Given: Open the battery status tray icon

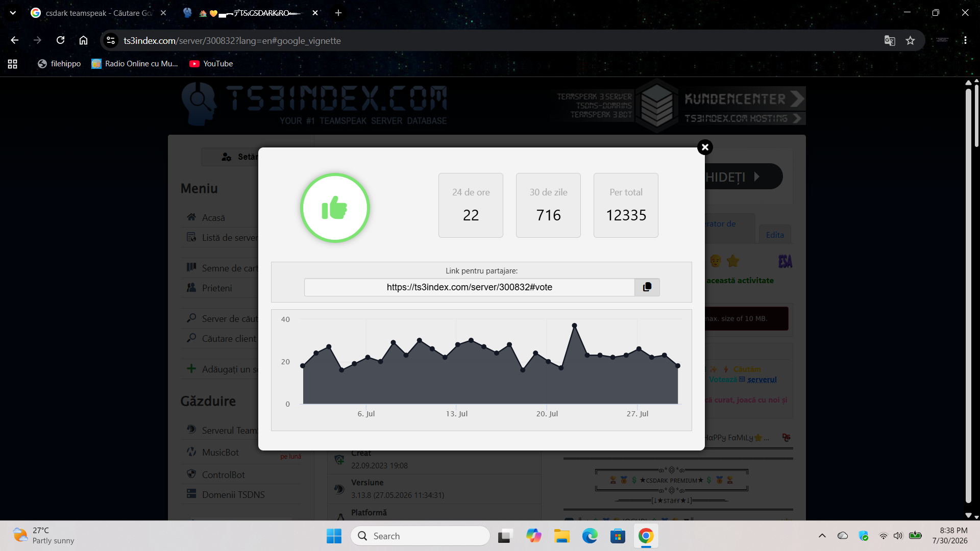Looking at the screenshot, I should point(916,536).
